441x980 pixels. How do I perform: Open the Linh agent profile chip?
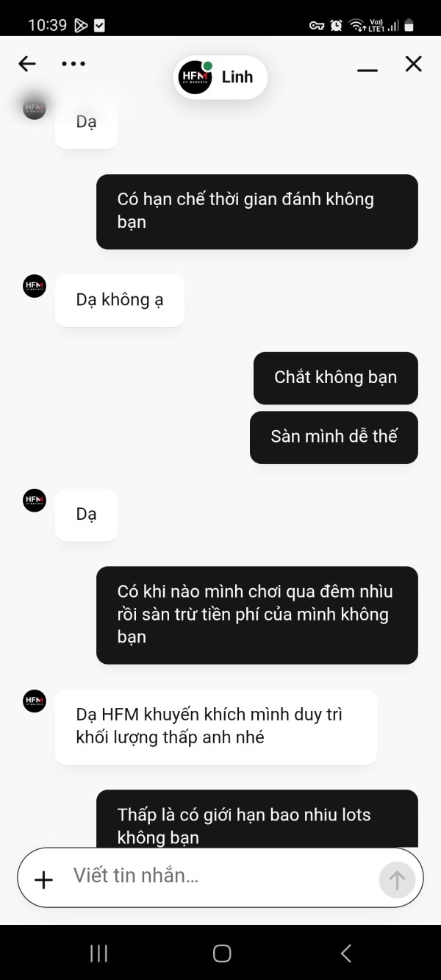click(220, 77)
